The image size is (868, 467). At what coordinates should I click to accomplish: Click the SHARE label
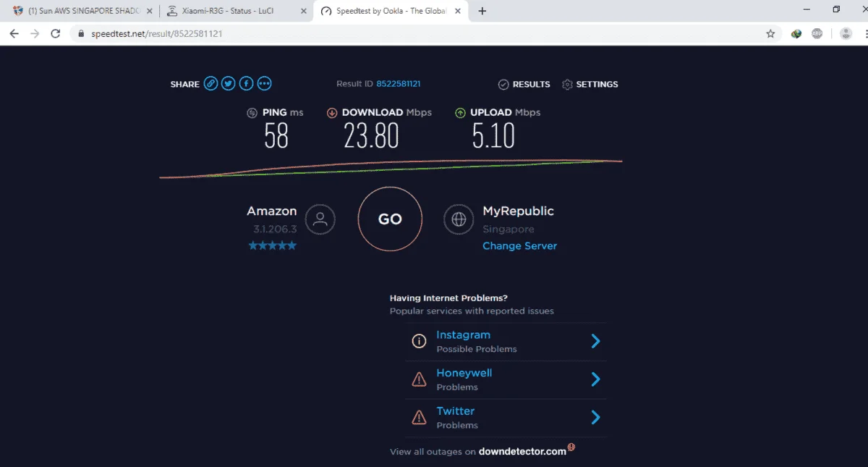point(185,85)
